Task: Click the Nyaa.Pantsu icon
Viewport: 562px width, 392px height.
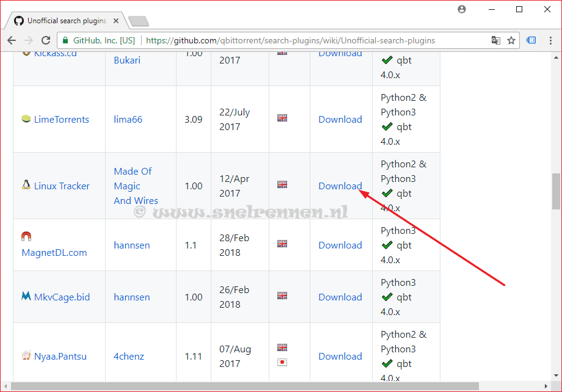Action: pyautogui.click(x=26, y=355)
